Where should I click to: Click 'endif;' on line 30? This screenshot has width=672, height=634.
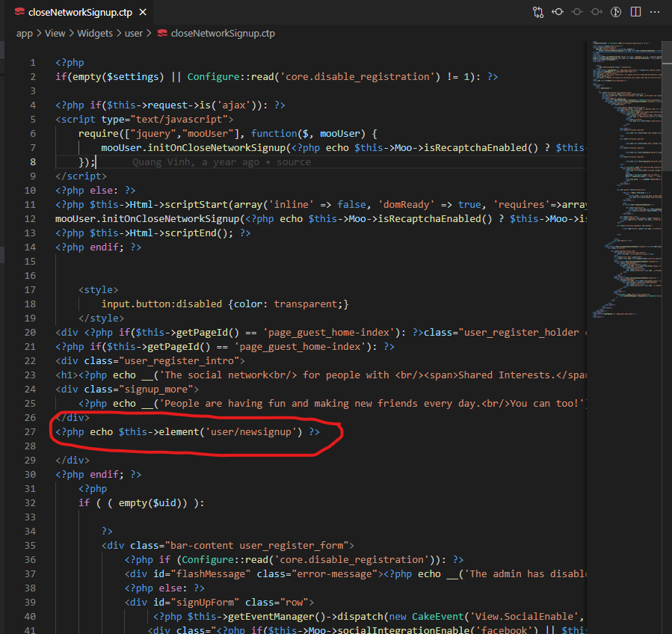pyautogui.click(x=107, y=475)
